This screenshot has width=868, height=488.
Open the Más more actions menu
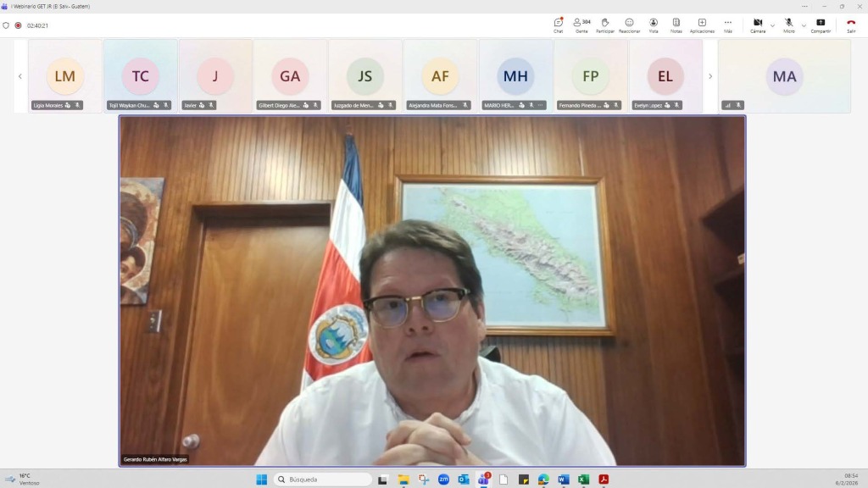(x=727, y=25)
